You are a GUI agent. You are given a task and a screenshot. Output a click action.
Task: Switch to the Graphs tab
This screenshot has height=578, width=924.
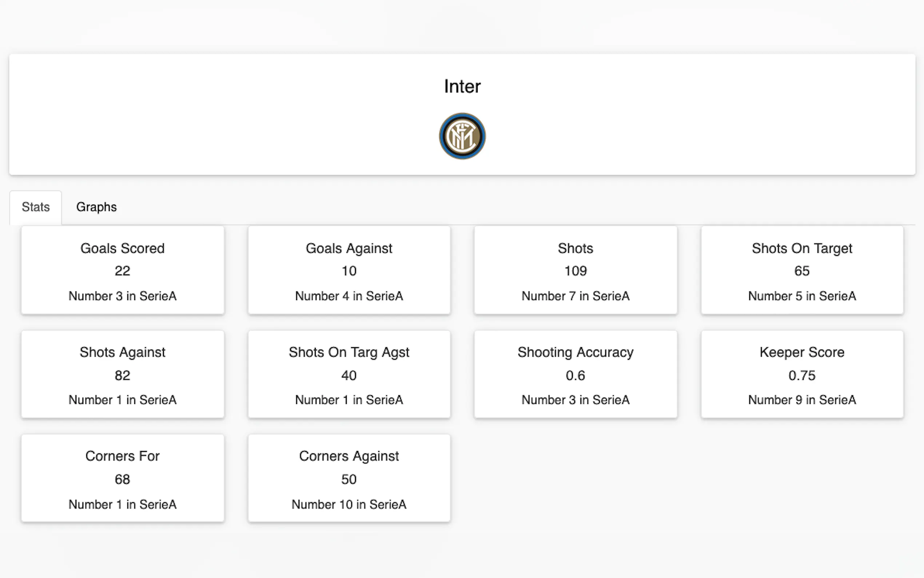tap(96, 207)
